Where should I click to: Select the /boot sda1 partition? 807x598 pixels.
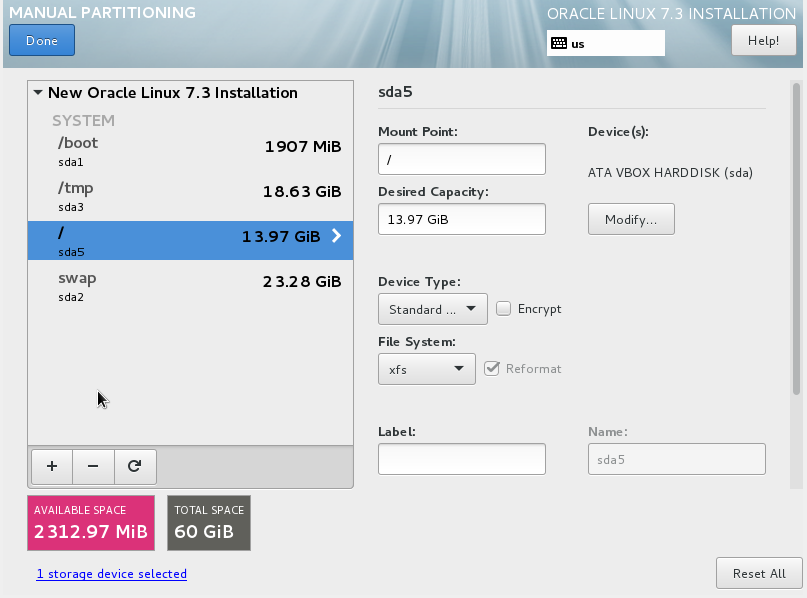coord(190,151)
